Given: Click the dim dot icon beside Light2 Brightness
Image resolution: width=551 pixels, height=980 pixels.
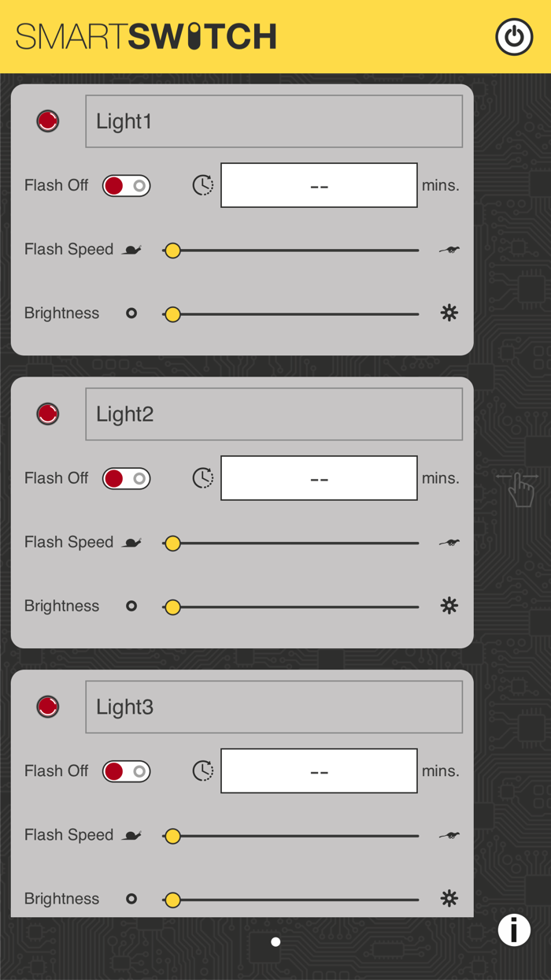Looking at the screenshot, I should click(x=131, y=606).
